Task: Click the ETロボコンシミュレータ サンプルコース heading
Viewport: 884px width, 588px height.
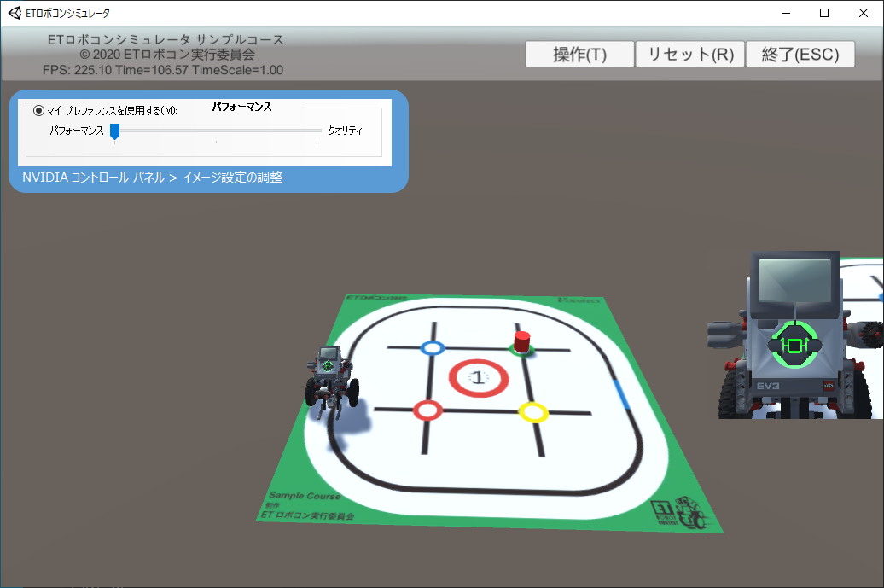Action: [166, 39]
